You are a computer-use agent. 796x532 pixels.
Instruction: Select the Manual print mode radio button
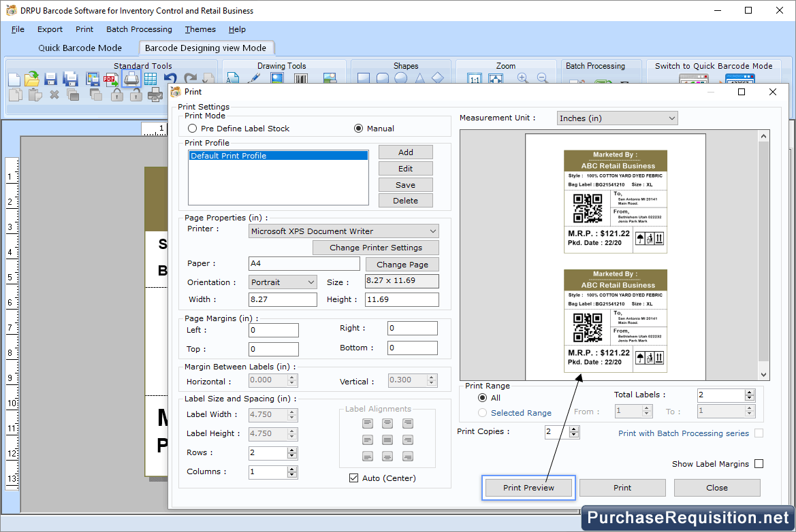point(359,129)
